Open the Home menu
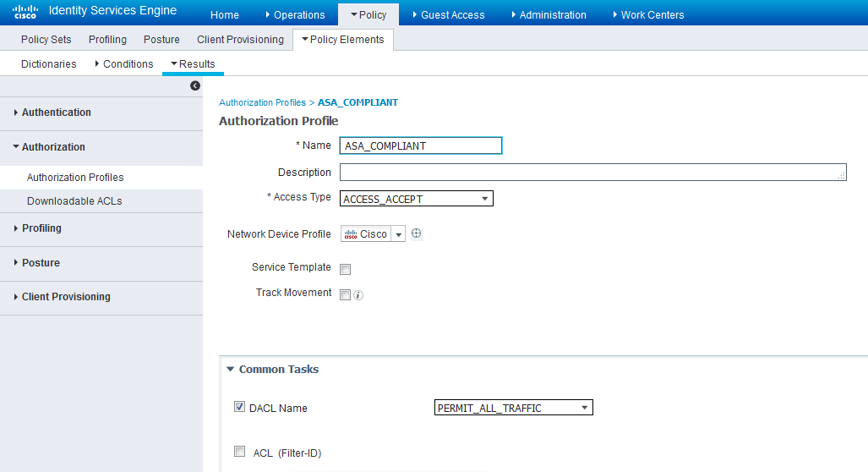The height and width of the screenshot is (472, 868). pos(225,15)
